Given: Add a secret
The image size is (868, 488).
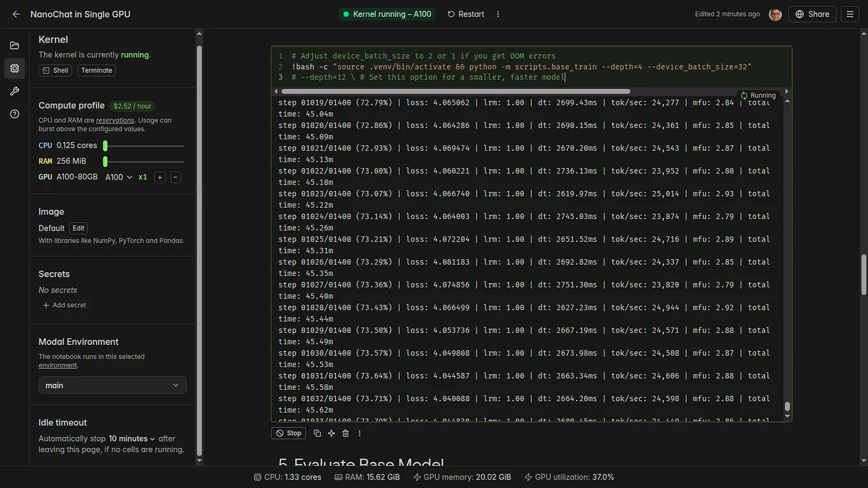Looking at the screenshot, I should (x=64, y=305).
